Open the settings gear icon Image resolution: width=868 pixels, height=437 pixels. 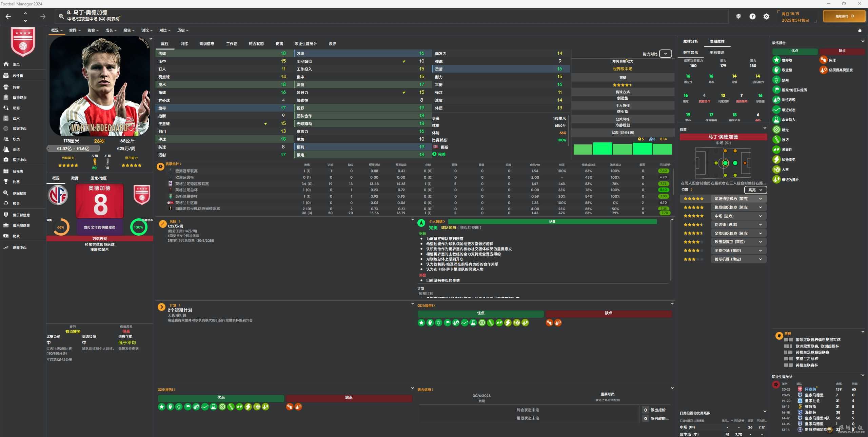tap(766, 16)
